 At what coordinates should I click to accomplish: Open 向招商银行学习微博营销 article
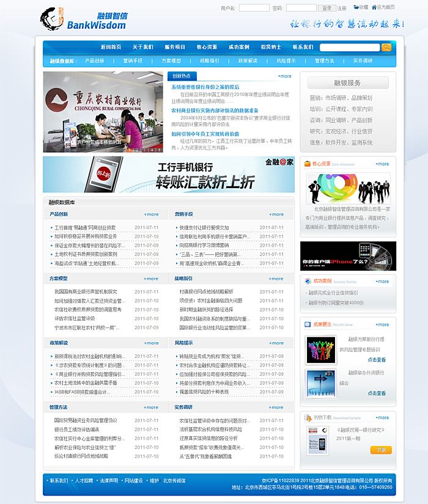point(204,245)
